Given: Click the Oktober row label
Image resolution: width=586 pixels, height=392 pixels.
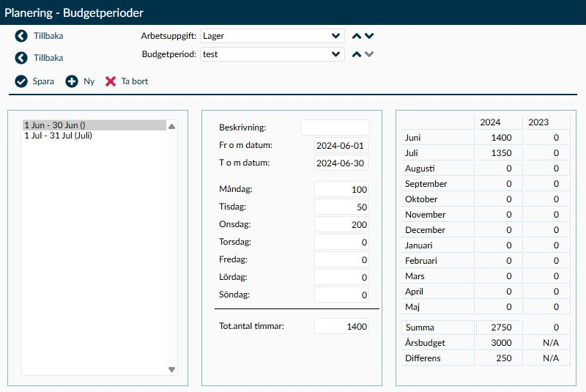Looking at the screenshot, I should pos(421,199).
